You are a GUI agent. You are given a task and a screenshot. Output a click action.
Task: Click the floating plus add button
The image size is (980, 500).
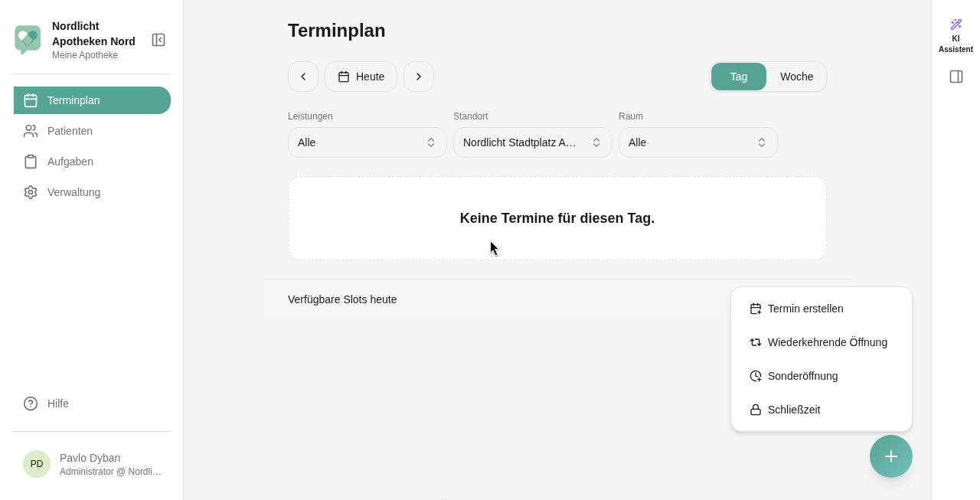click(x=891, y=456)
